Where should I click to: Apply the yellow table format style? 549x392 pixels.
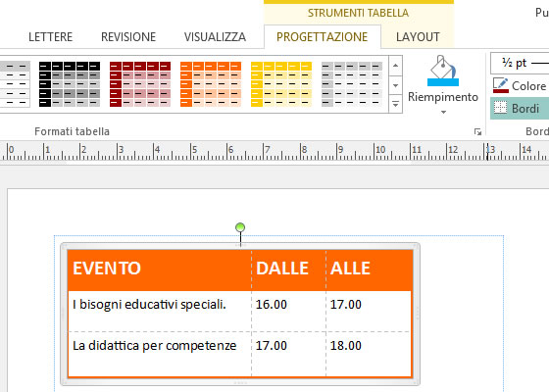click(x=281, y=84)
